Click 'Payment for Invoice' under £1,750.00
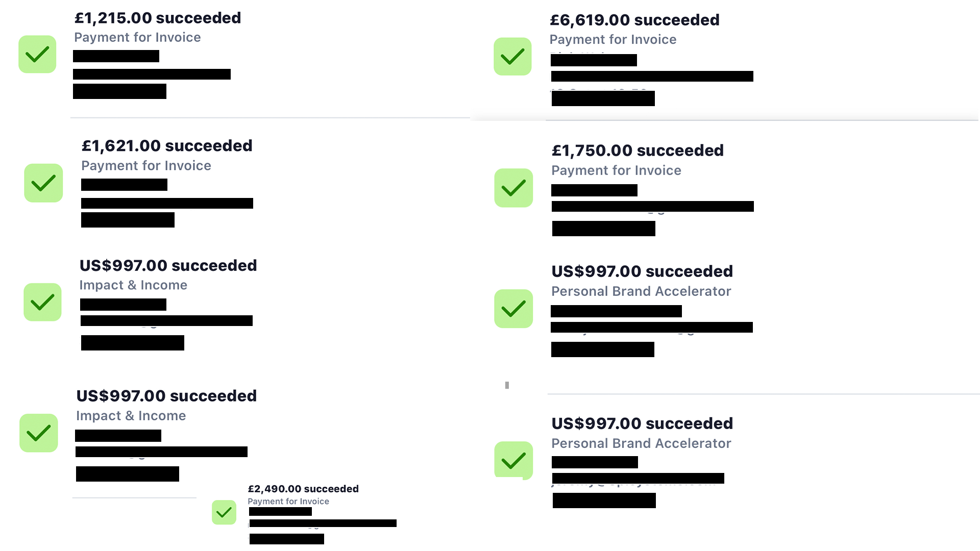 click(x=616, y=170)
